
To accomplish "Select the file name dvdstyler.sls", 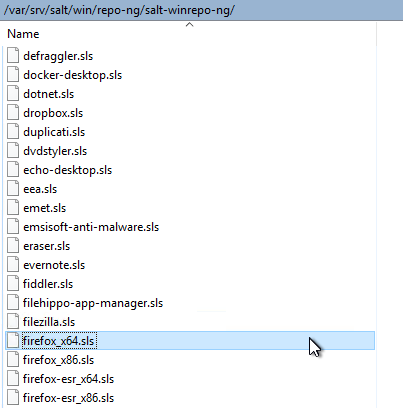I will tap(55, 151).
